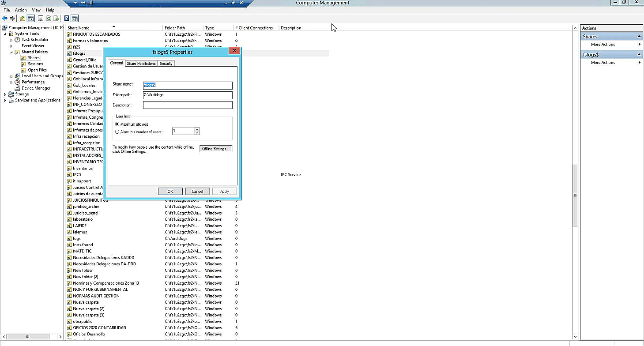The height and width of the screenshot is (346, 644).
Task: Select the Shares node in the tree
Action: point(34,58)
